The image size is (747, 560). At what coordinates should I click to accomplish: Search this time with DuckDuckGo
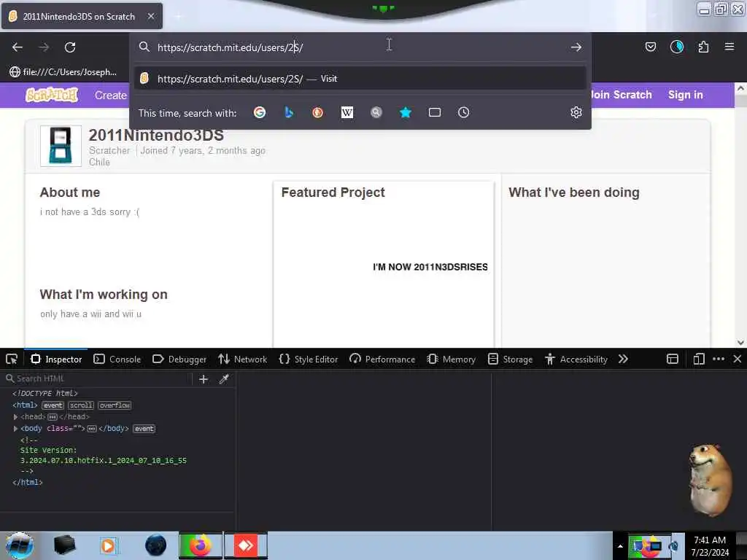click(x=318, y=112)
